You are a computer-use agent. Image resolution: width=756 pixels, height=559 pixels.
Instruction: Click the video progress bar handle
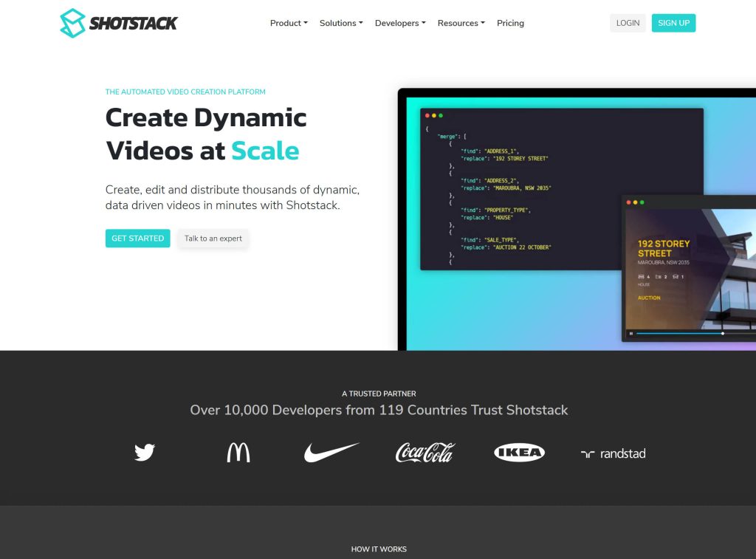point(723,333)
